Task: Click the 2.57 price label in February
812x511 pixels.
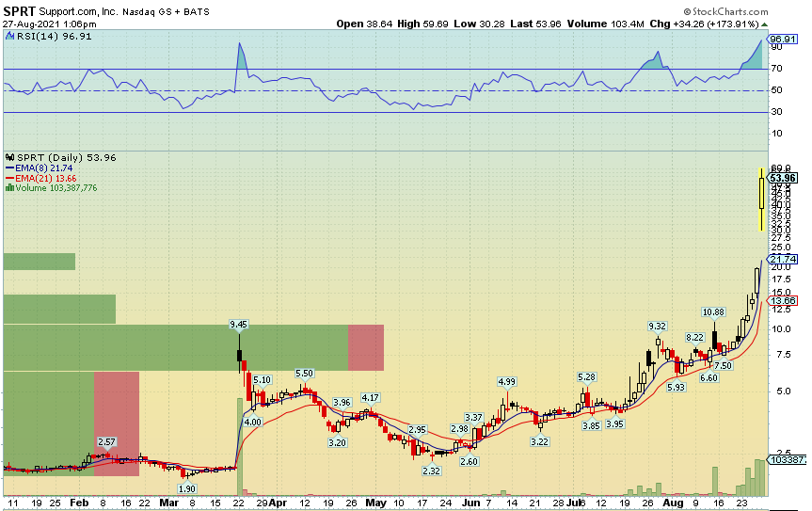Action: 106,441
